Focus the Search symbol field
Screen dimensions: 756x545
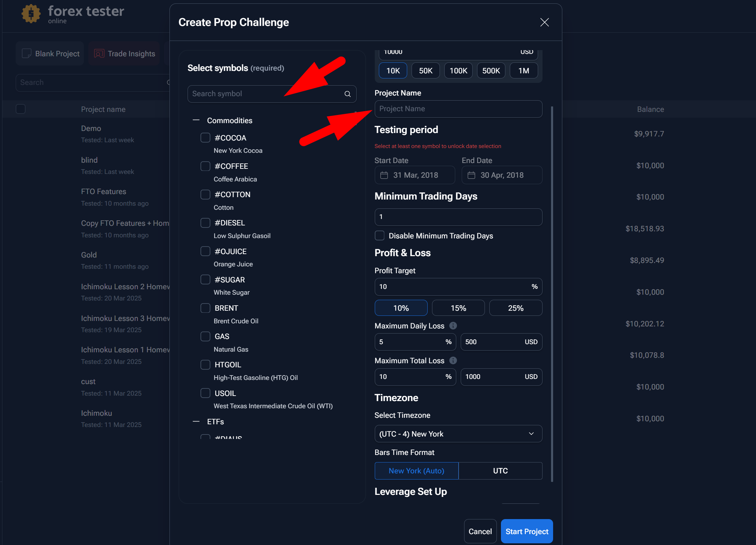click(272, 94)
